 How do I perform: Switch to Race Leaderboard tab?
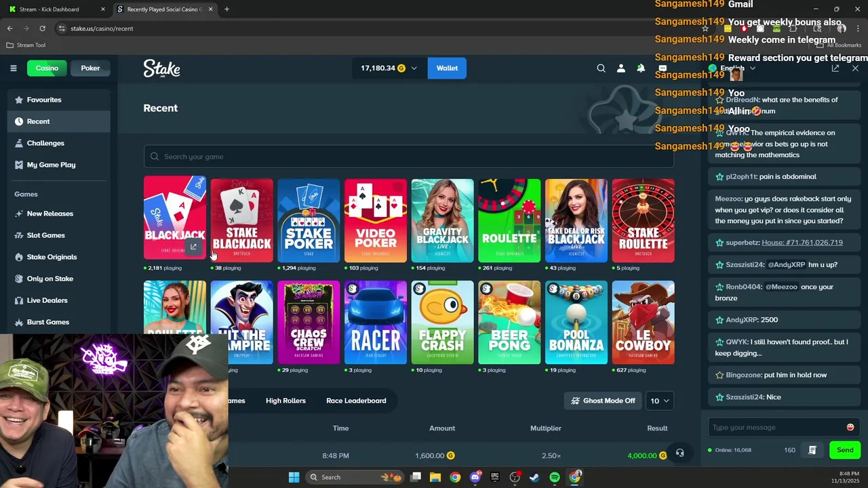tap(356, 401)
